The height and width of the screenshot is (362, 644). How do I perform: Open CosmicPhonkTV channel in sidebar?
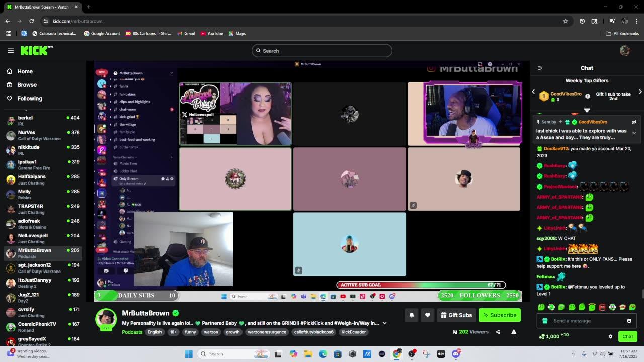point(43,327)
